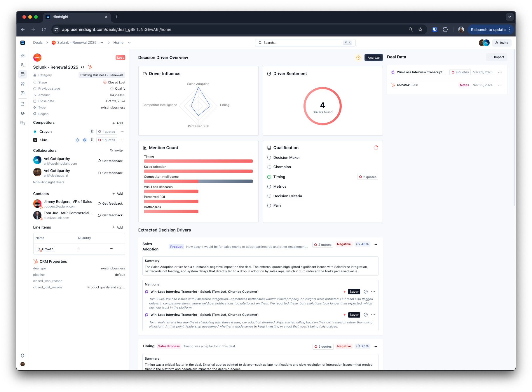Viewport: 532px width, 392px height.
Task: Expand the Home breadcrumb dropdown chevron
Action: coord(129,43)
